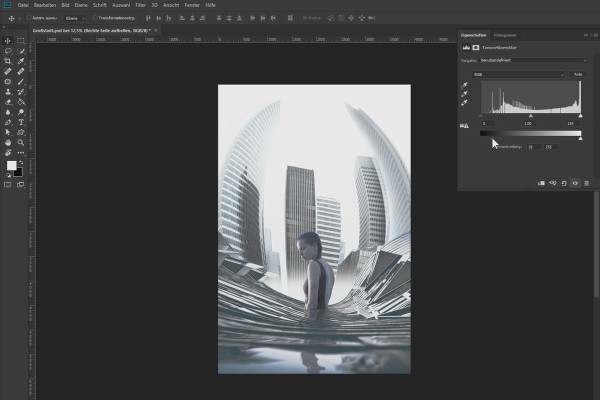Open the Ebene auto-select dropdown
600x400 pixels.
[x=75, y=18]
